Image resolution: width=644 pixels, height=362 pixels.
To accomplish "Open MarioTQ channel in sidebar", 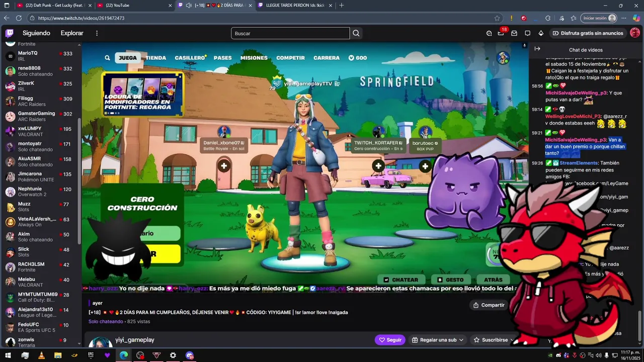I will [x=40, y=56].
